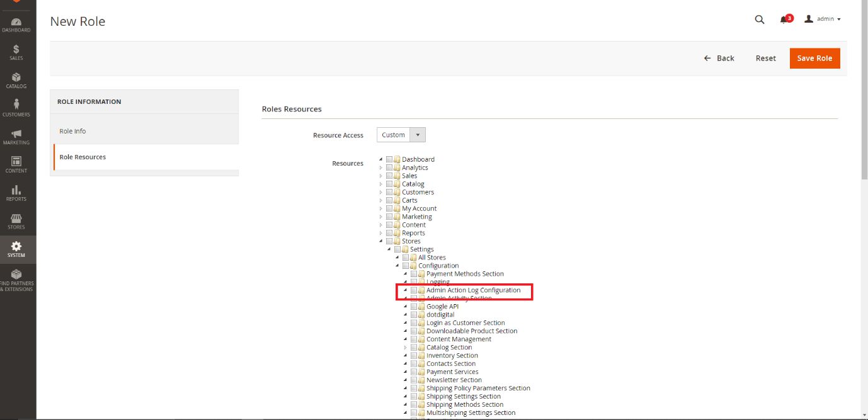
Task: Expand the Analytics tree node
Action: 381,167
